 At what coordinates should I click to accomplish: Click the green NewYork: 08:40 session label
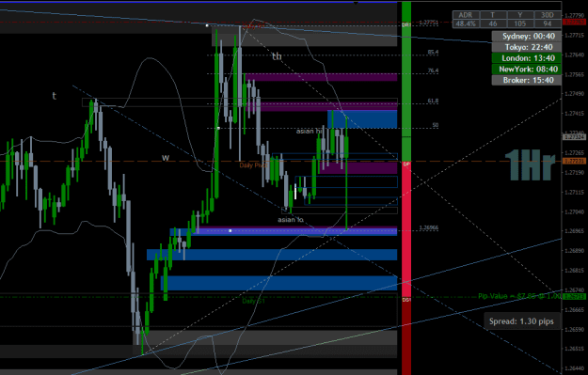point(527,69)
